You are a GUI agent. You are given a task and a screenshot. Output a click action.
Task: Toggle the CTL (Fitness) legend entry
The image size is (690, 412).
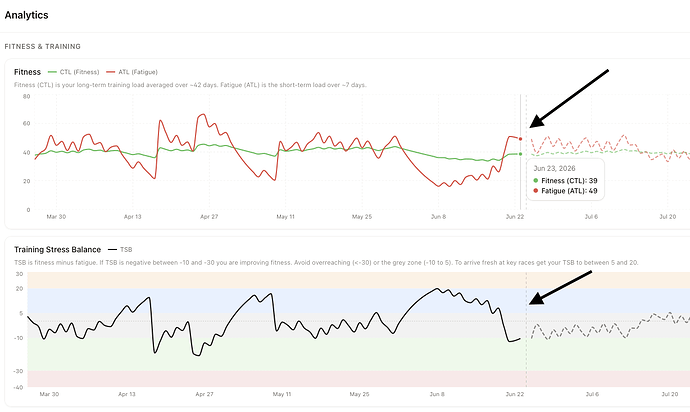pos(73,72)
